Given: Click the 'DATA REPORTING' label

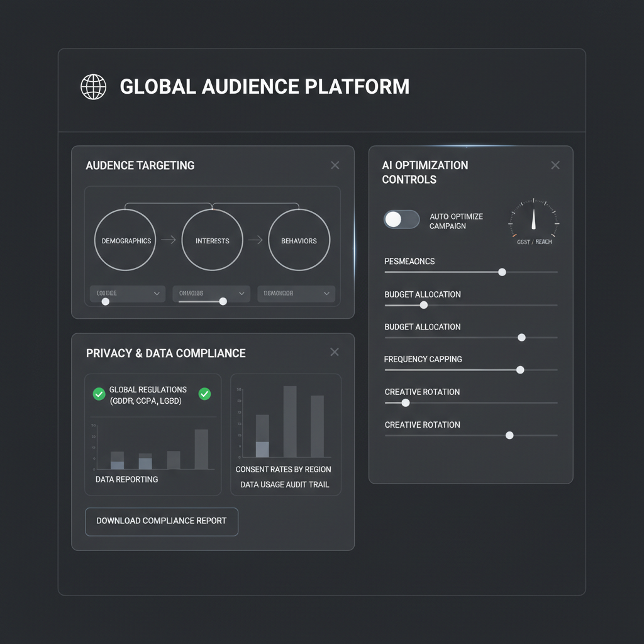Looking at the screenshot, I should (126, 479).
